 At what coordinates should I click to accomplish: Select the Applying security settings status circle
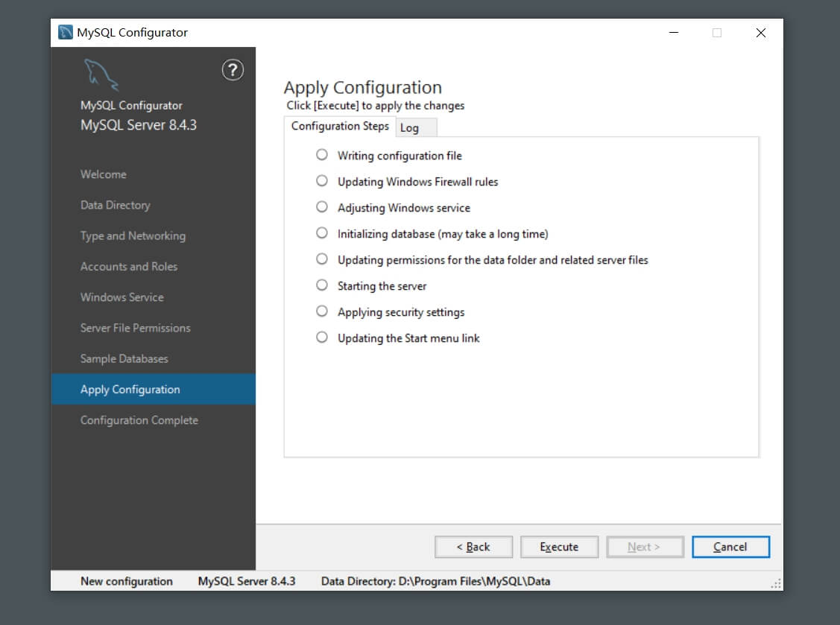click(321, 311)
